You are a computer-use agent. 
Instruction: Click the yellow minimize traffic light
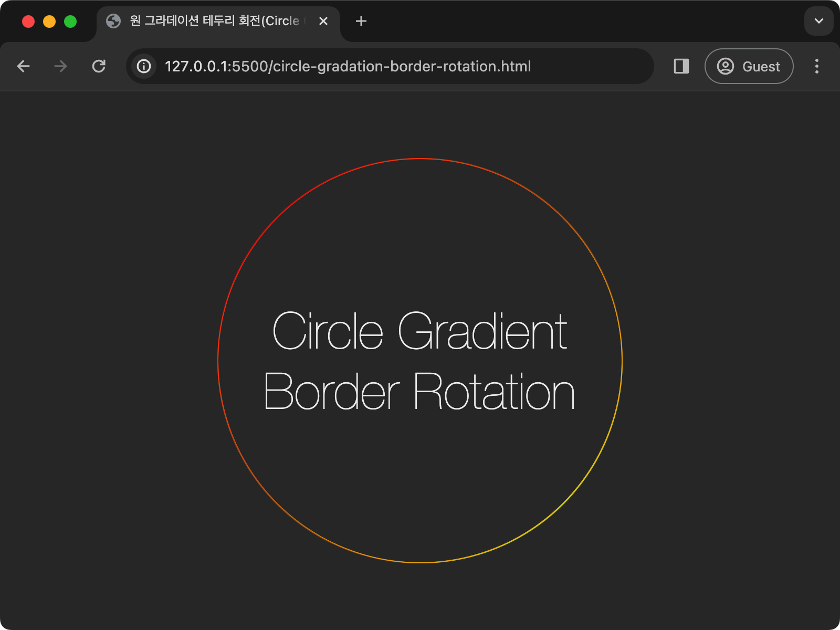(49, 21)
